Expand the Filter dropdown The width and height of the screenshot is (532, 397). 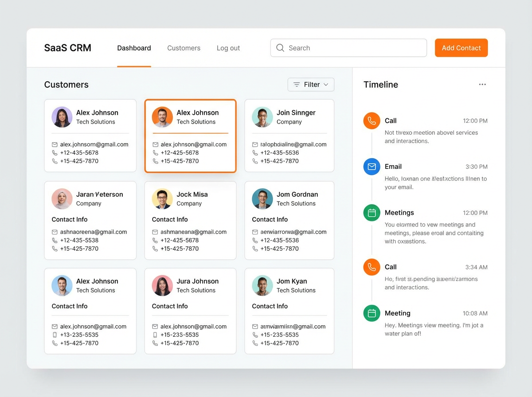(311, 85)
